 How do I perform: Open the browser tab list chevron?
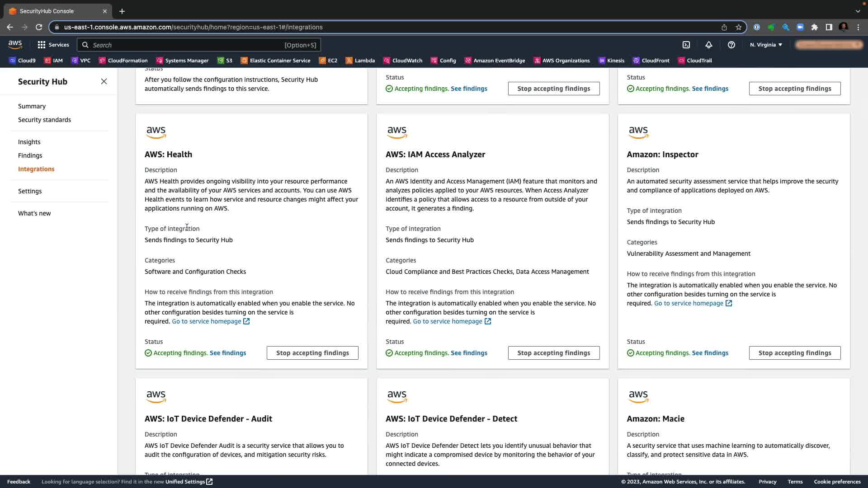[858, 11]
